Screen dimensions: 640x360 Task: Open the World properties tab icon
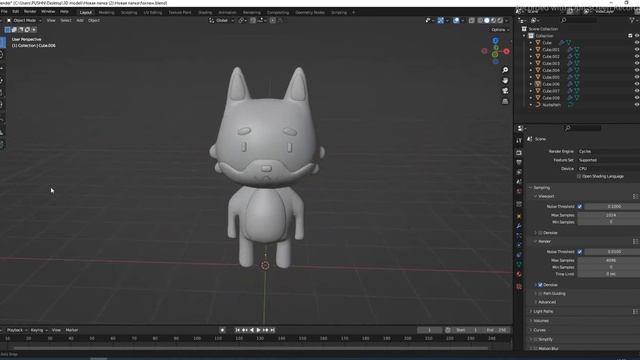tap(519, 192)
